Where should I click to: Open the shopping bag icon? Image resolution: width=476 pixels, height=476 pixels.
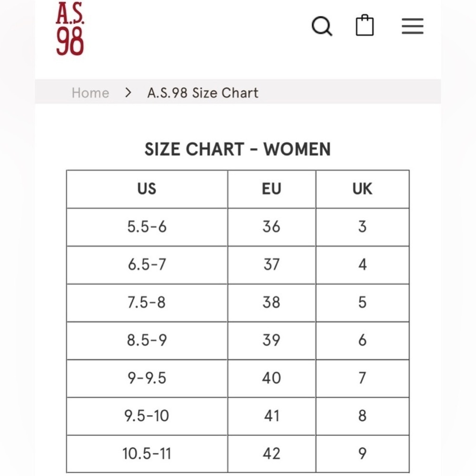pos(365,26)
